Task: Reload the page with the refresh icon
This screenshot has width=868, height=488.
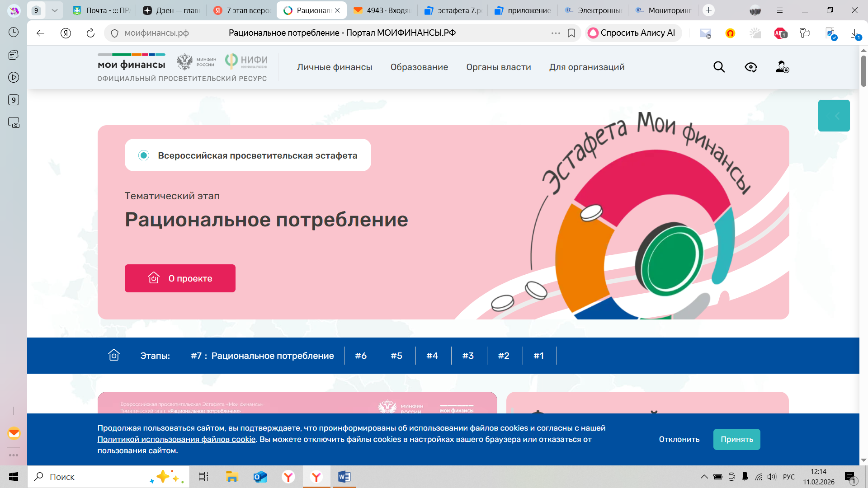Action: click(x=90, y=33)
